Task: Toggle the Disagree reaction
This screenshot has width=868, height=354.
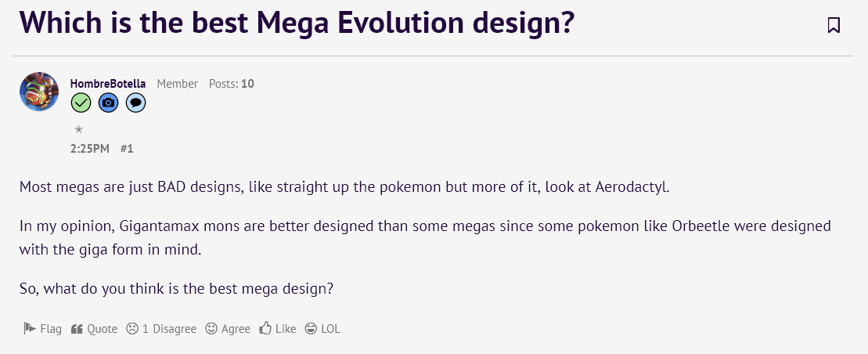Action: [161, 329]
